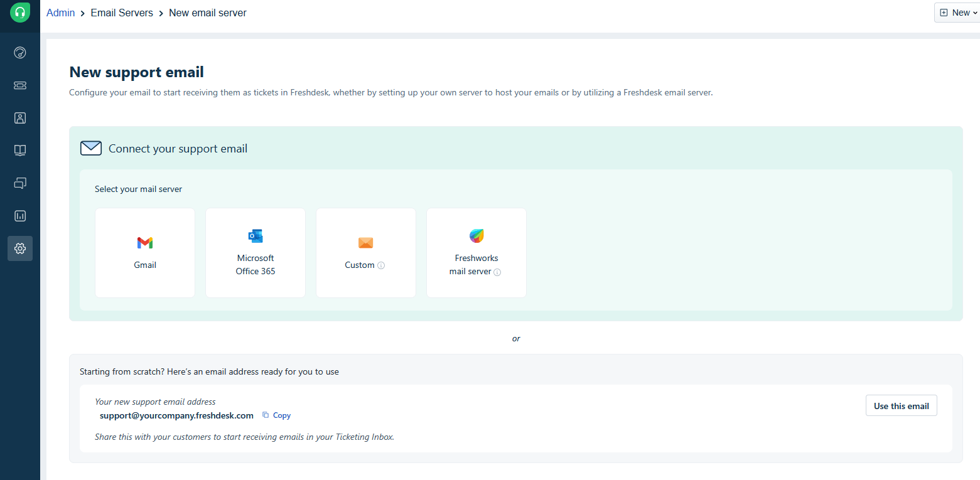Open the Dashboard gauge icon in sidebar
980x480 pixels.
(20, 53)
